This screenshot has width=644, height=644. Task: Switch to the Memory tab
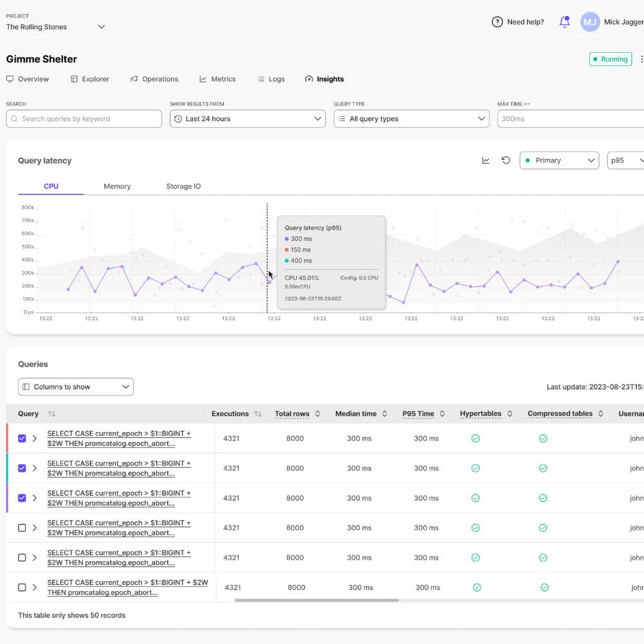coord(117,186)
